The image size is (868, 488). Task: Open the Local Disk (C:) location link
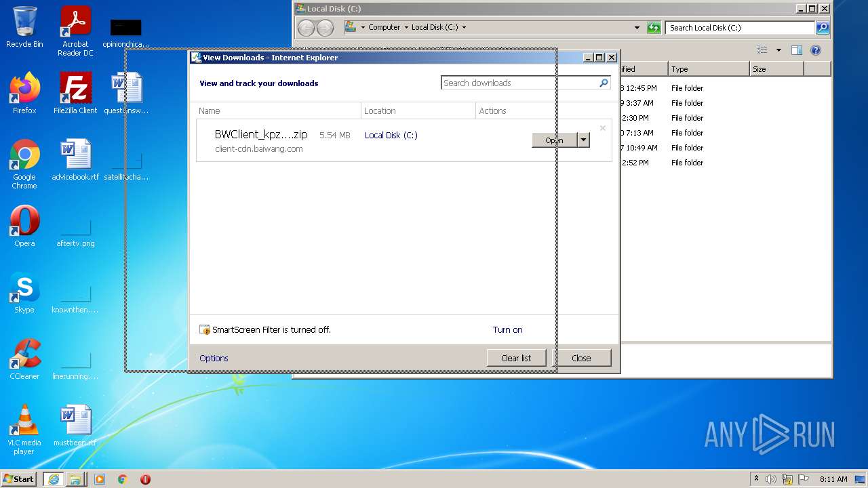(x=391, y=136)
